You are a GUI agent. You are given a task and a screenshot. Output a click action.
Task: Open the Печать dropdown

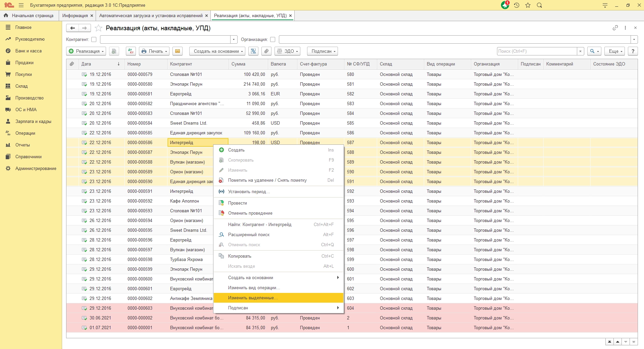point(154,51)
